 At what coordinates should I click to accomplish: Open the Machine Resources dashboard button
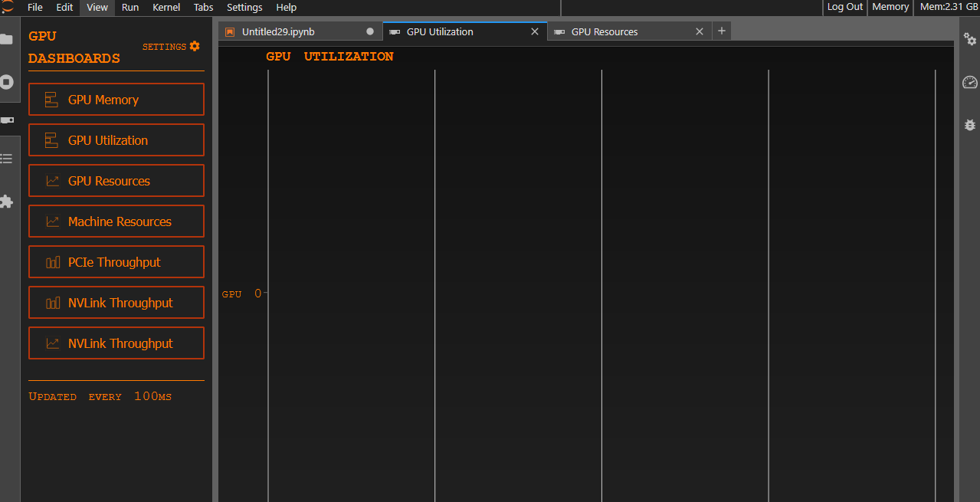[116, 221]
